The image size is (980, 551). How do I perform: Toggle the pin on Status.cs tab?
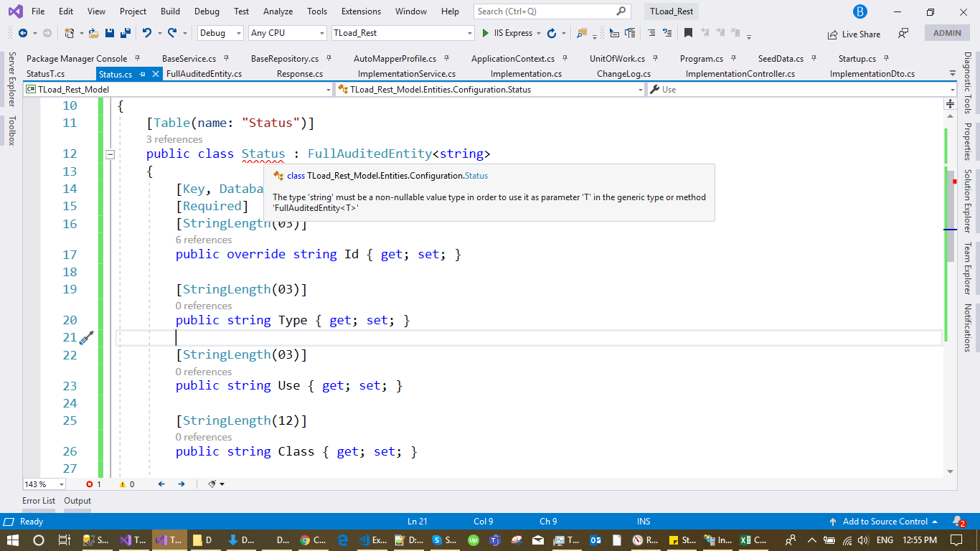(143, 74)
